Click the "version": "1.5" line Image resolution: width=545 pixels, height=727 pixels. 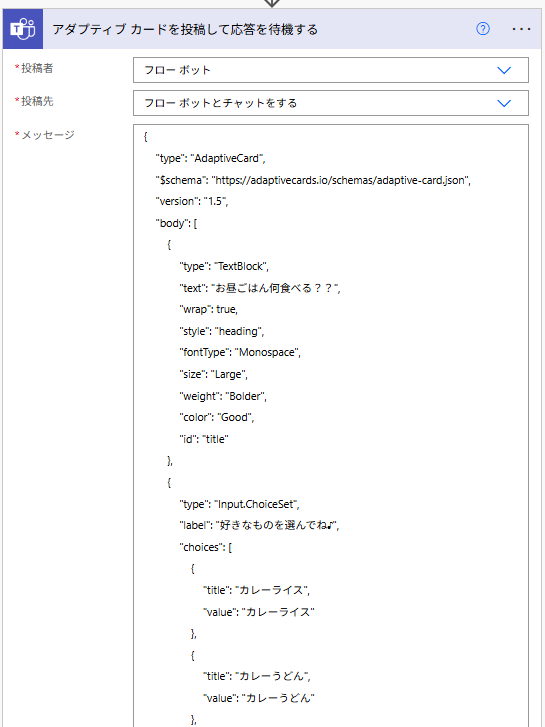pos(192,201)
